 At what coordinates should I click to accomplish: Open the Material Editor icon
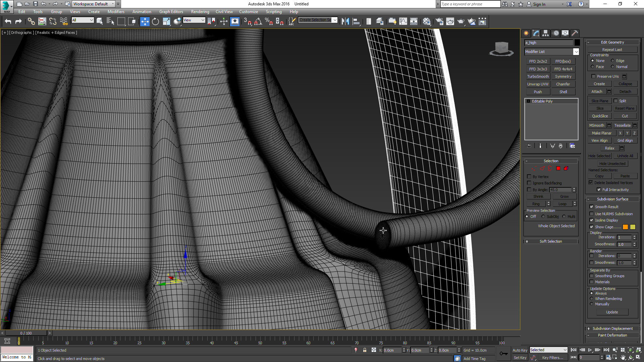click(427, 21)
